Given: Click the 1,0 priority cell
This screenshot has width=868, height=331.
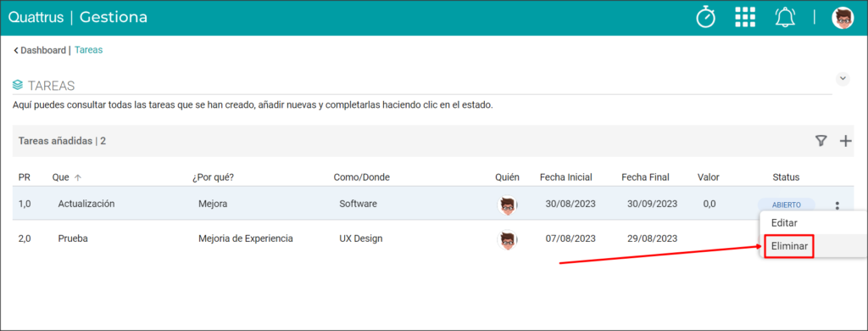Looking at the screenshot, I should point(25,204).
